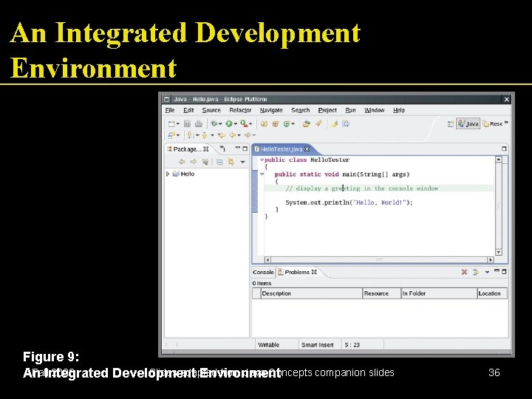
Task: Show hidden perspectives with the chevron
Action: tap(506, 123)
